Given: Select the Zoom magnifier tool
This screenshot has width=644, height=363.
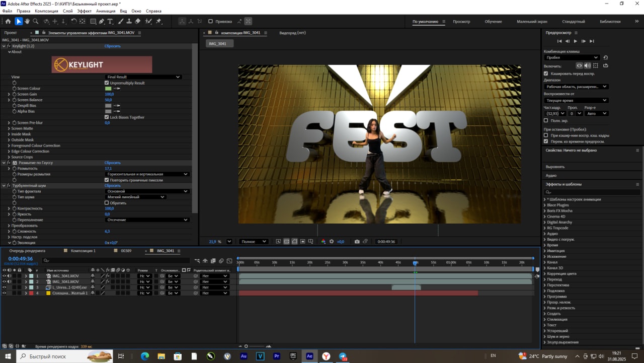Looking at the screenshot, I should click(x=36, y=21).
